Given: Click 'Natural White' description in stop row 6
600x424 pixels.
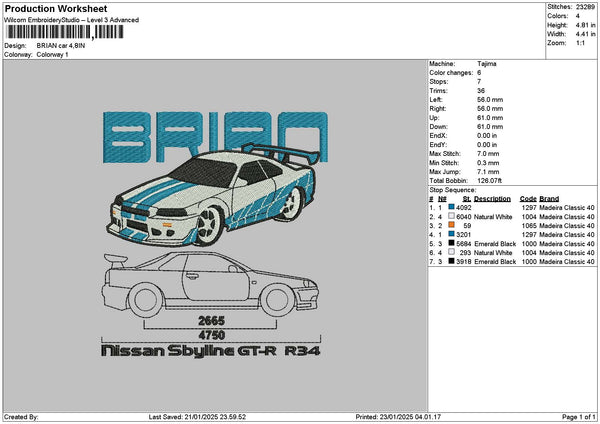Looking at the screenshot, I should pyautogui.click(x=493, y=253).
